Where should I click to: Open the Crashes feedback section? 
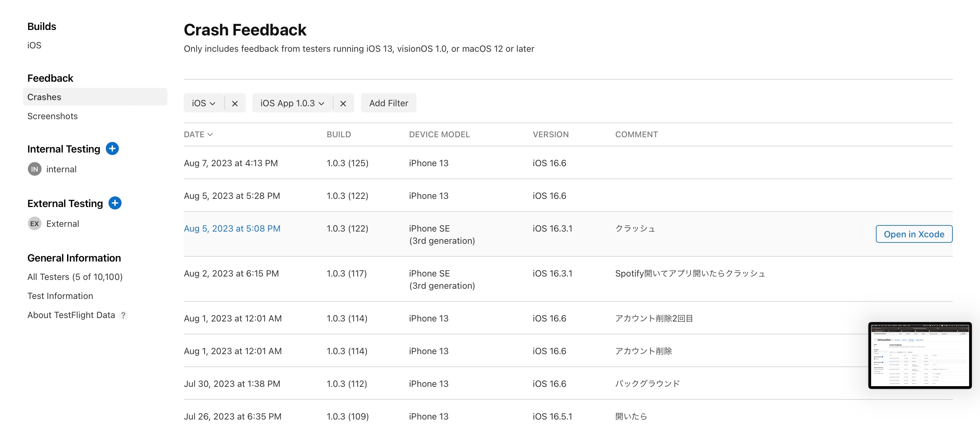point(44,97)
